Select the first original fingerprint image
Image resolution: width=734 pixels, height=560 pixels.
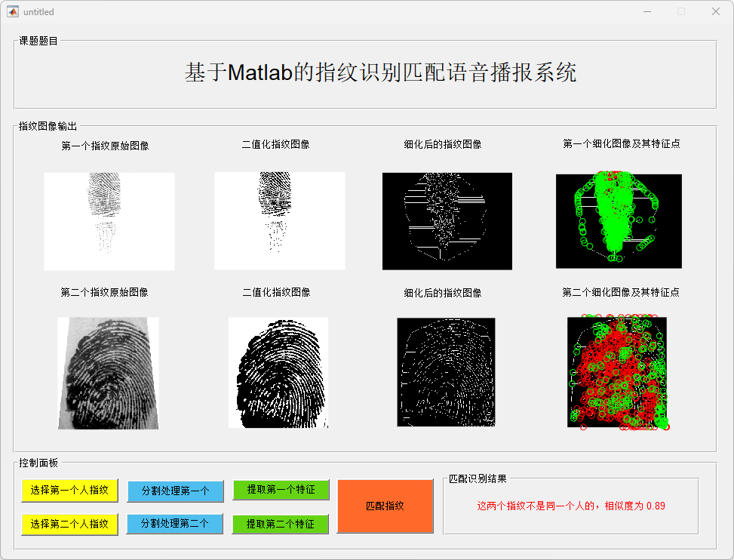109,221
